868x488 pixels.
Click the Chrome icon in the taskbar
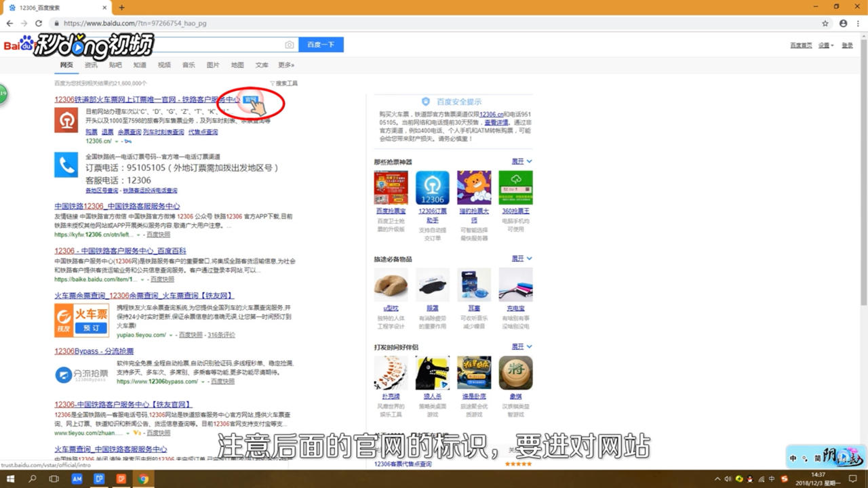(x=143, y=479)
